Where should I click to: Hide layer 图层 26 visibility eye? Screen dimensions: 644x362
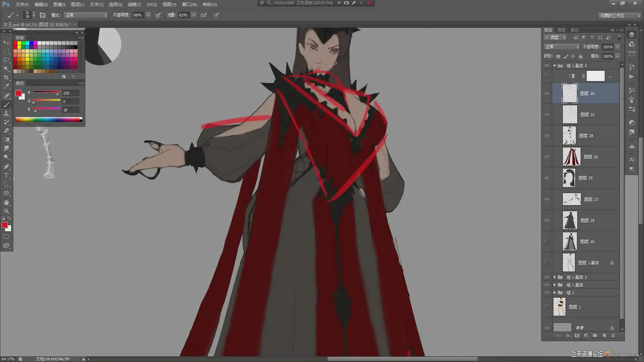click(x=547, y=157)
